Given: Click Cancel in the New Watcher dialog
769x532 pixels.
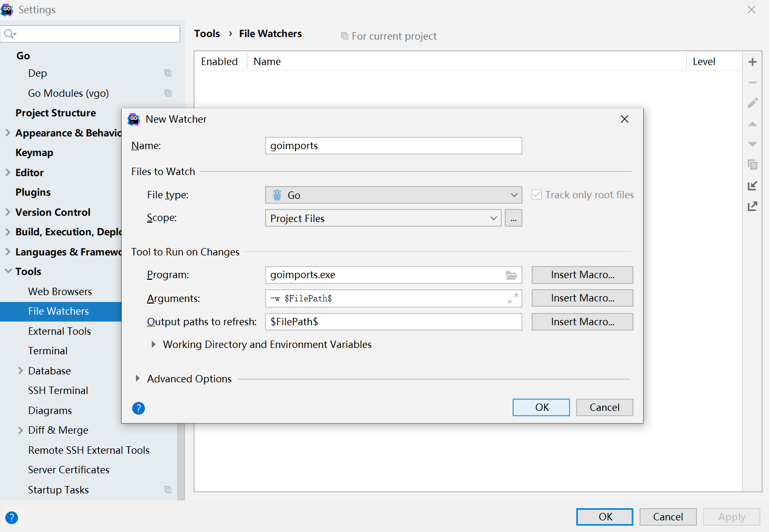Looking at the screenshot, I should click(605, 407).
